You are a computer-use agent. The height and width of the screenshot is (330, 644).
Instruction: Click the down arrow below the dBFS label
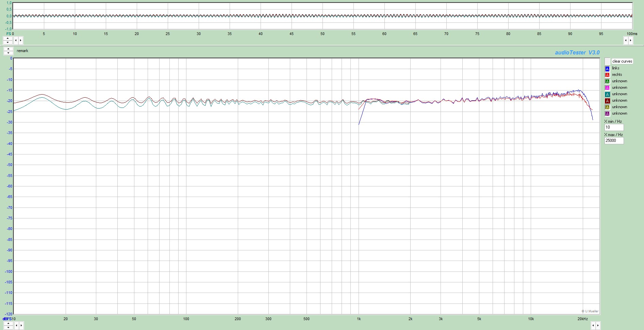pos(8,328)
